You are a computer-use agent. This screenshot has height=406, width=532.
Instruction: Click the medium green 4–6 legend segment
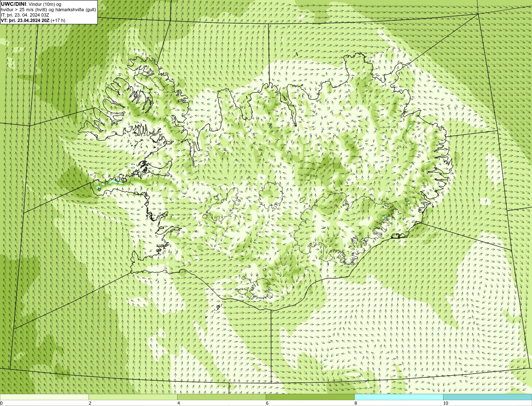(x=222, y=397)
